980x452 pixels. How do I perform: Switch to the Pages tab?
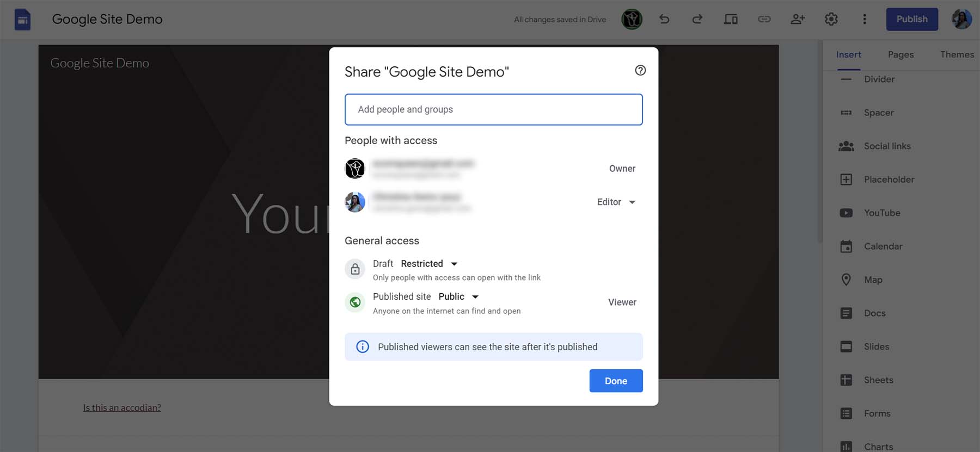click(x=901, y=54)
